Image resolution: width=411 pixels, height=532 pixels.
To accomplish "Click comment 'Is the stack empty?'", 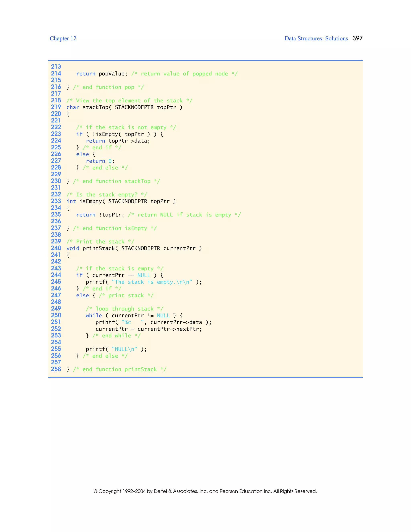I will tap(107, 195).
